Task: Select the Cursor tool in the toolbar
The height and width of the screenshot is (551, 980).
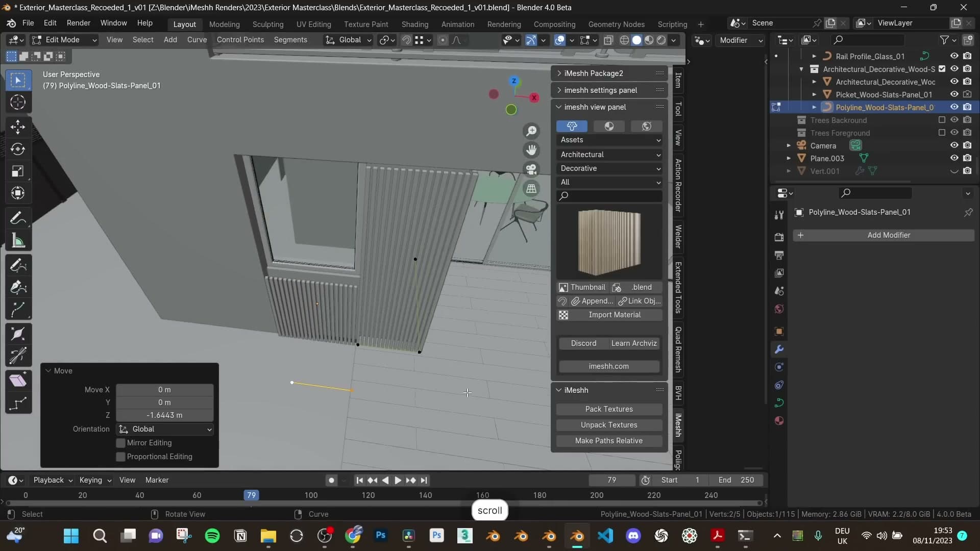Action: [18, 103]
